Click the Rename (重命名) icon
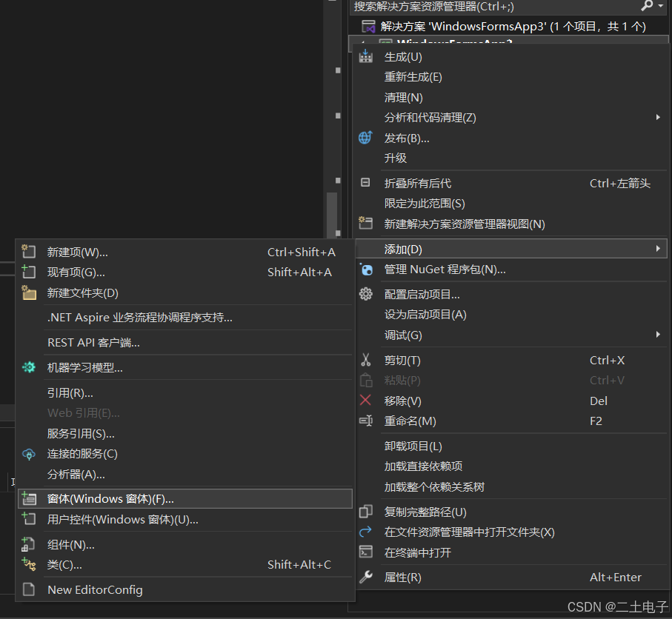The width and height of the screenshot is (672, 619). [365, 421]
